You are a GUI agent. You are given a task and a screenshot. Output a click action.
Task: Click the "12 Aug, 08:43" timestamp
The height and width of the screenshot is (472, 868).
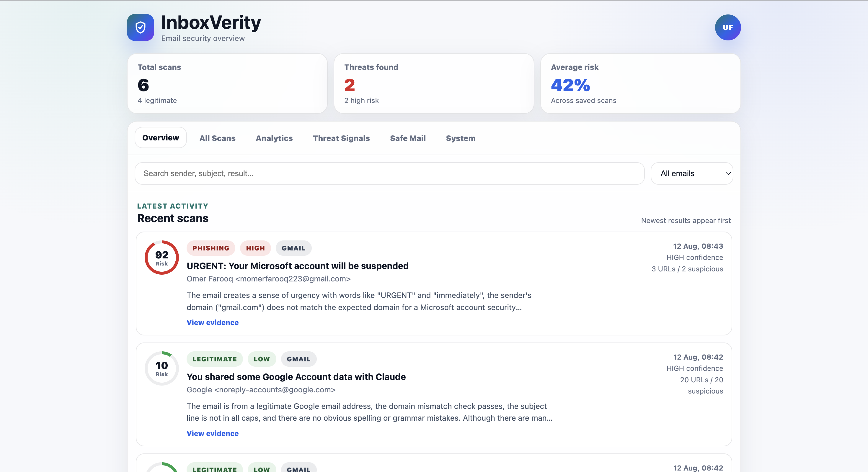coord(698,246)
